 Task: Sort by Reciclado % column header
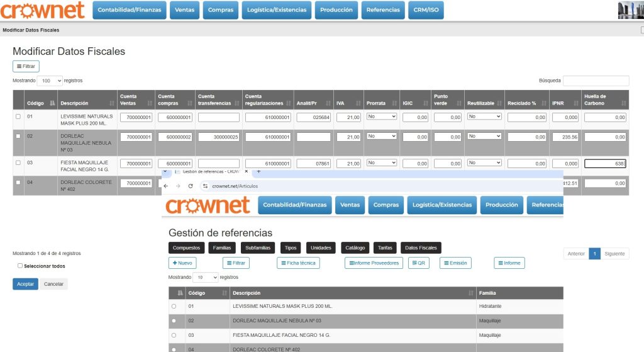tap(527, 99)
